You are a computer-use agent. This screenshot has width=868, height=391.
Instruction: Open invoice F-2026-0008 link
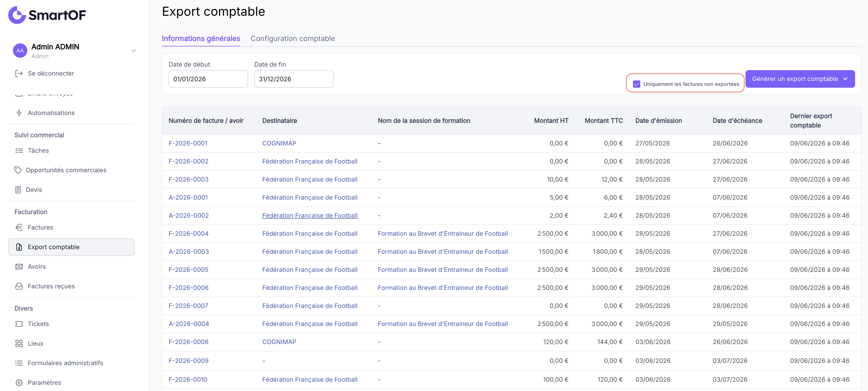tap(188, 342)
